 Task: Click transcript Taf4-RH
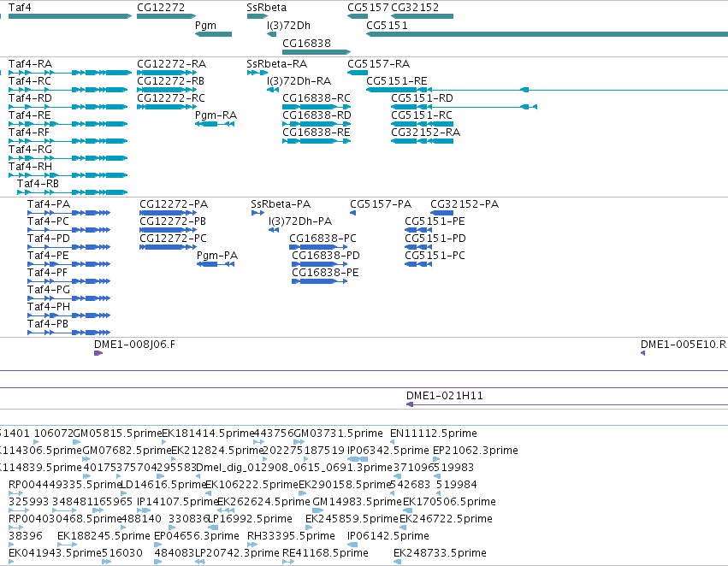(68, 175)
